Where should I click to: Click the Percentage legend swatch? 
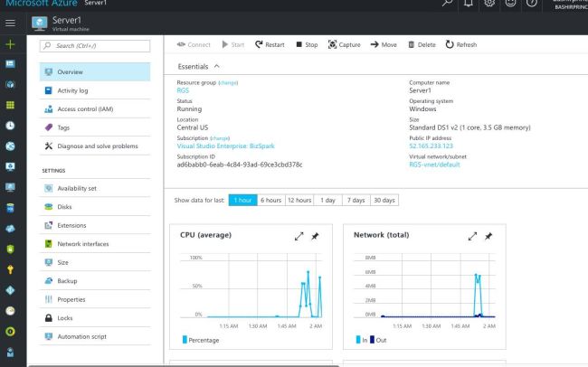pyautogui.click(x=185, y=340)
